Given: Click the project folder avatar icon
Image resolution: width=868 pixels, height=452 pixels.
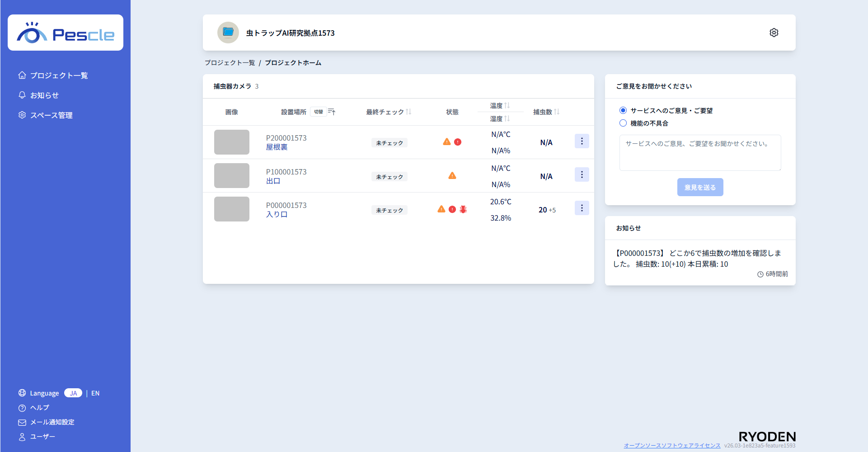Looking at the screenshot, I should point(228,33).
